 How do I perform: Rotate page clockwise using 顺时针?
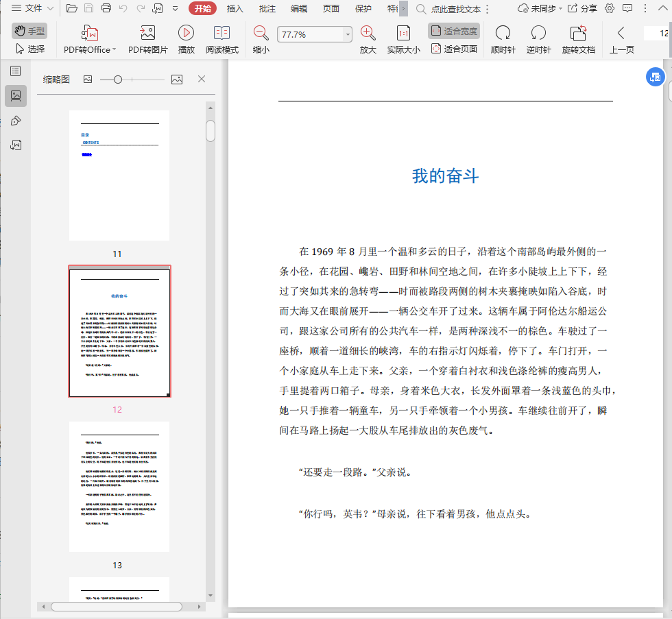tap(503, 33)
